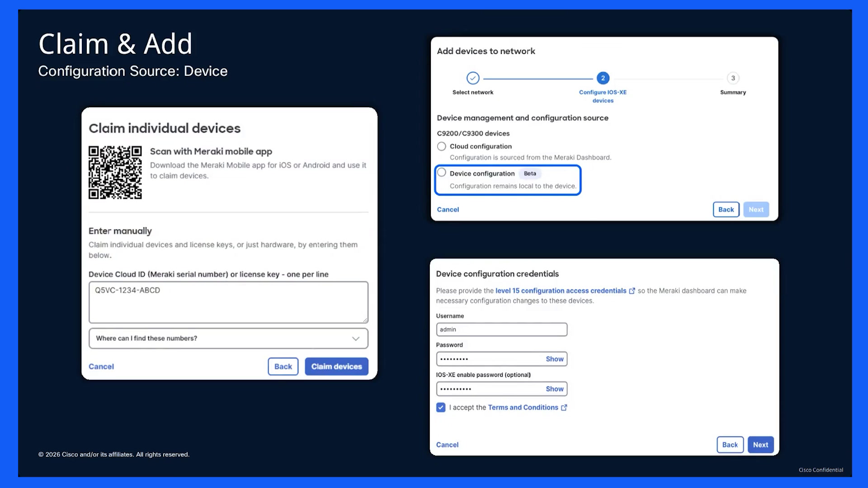The height and width of the screenshot is (488, 868).
Task: Click the Claim devices button
Action: [x=336, y=366]
